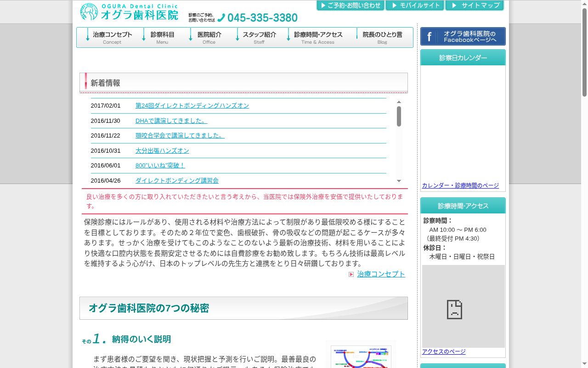Click the 治療コンセプト link below the paragraph

(x=381, y=274)
